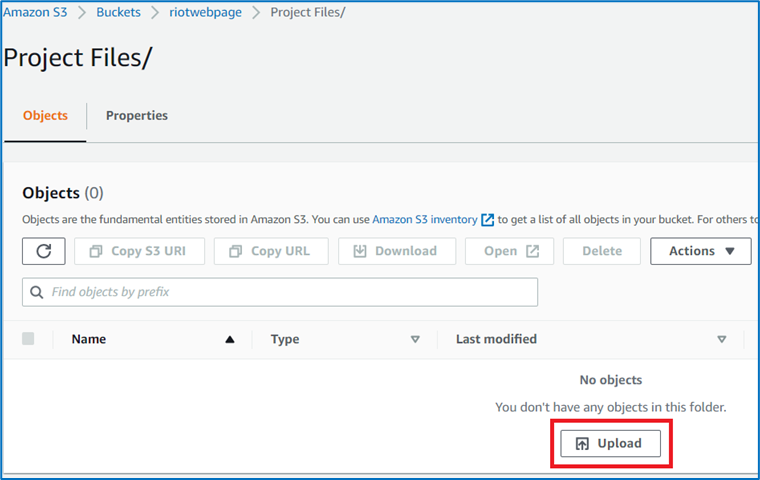Click the Last modified column header

496,339
